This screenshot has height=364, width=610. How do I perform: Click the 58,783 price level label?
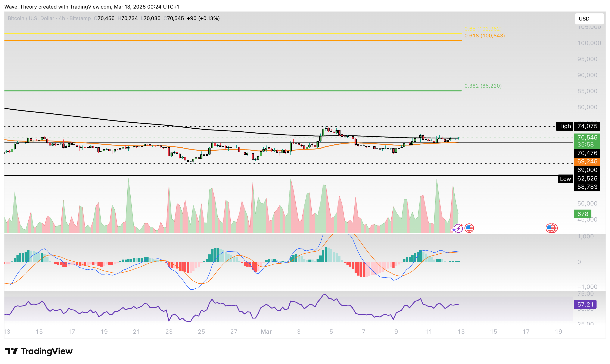click(x=587, y=187)
